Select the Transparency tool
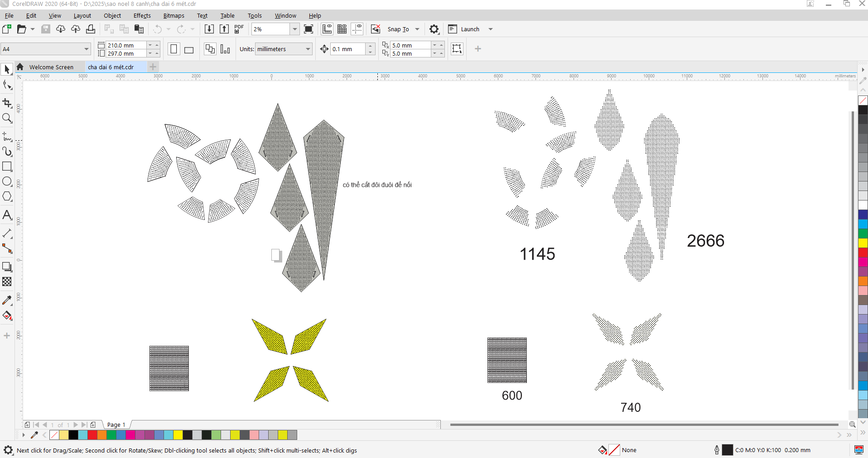The image size is (868, 458). [x=7, y=281]
